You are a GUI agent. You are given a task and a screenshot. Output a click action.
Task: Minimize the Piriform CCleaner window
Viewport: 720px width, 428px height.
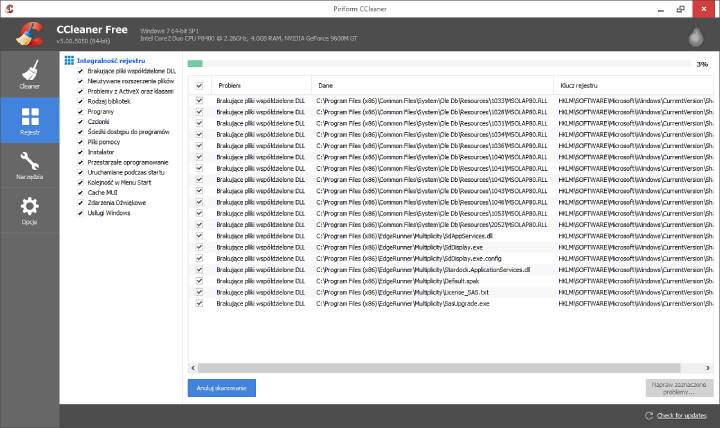point(661,9)
